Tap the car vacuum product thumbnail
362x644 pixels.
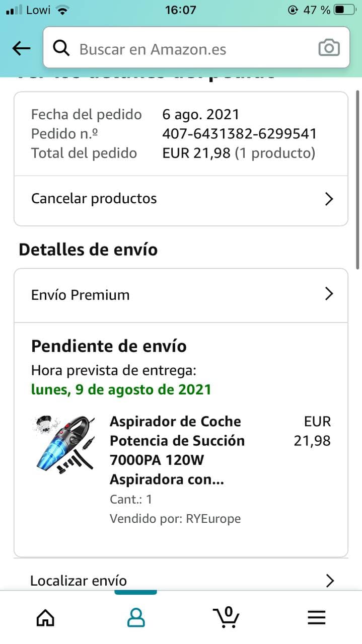click(62, 442)
